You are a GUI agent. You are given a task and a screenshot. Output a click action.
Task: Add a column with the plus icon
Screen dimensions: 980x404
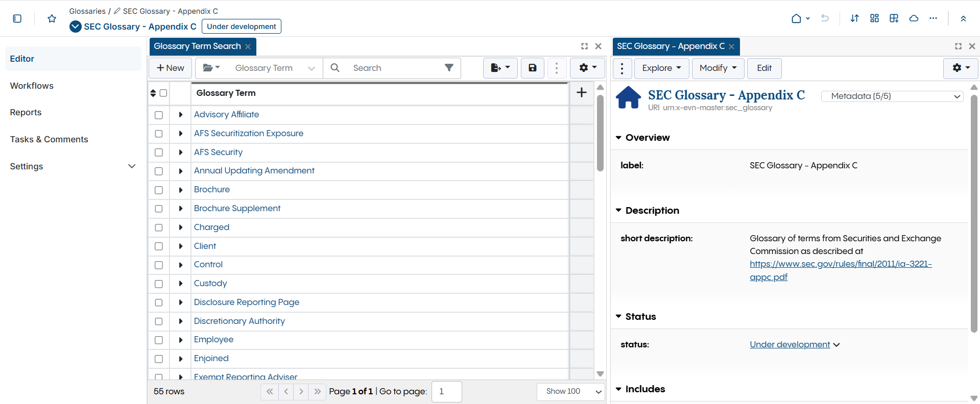581,92
